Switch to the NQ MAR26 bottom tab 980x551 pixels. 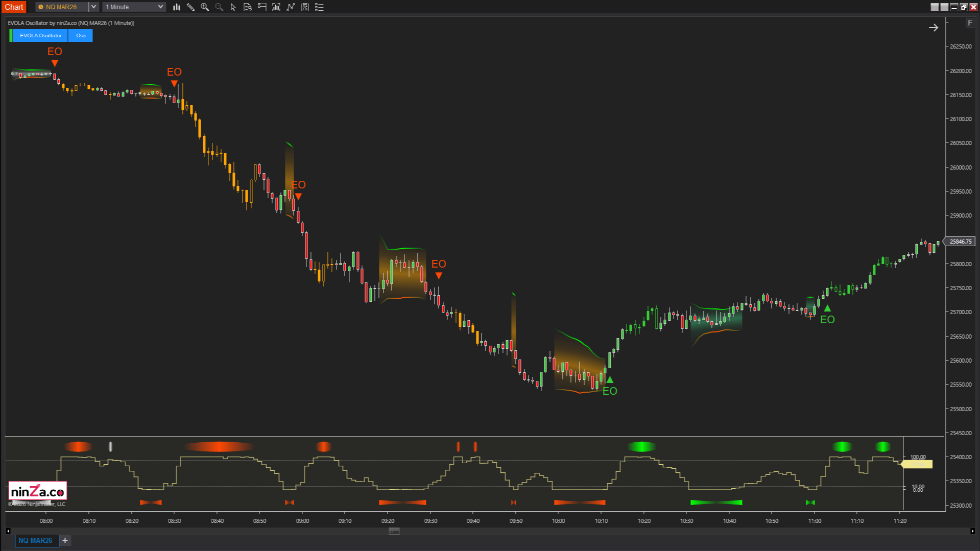click(36, 540)
